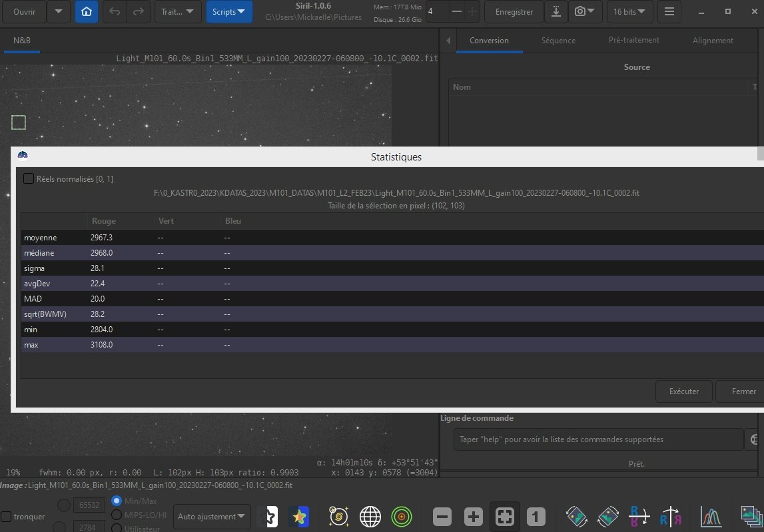This screenshot has width=764, height=532.
Task: Switch to the Séquence tab
Action: [558, 41]
